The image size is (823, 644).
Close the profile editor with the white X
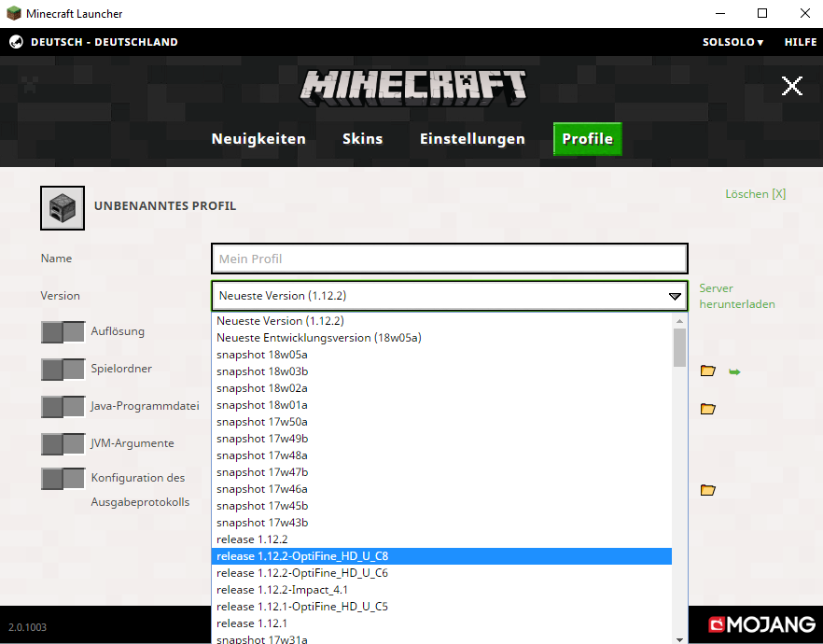click(791, 86)
